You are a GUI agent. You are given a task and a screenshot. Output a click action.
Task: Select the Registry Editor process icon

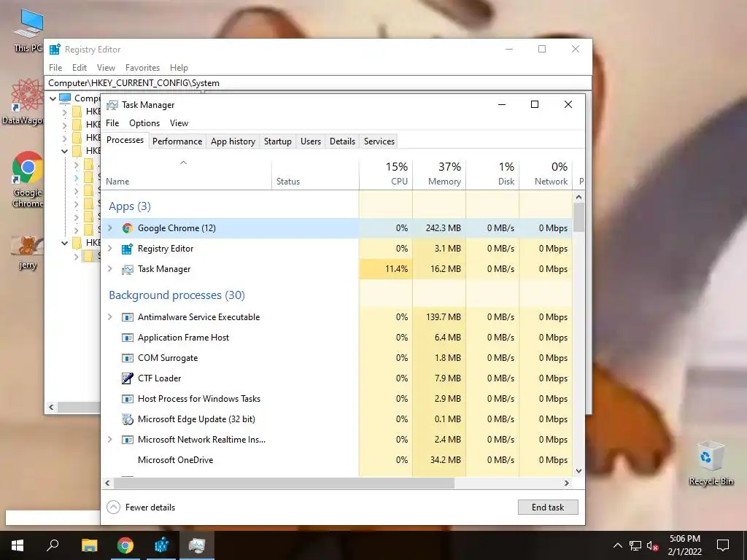tap(127, 249)
